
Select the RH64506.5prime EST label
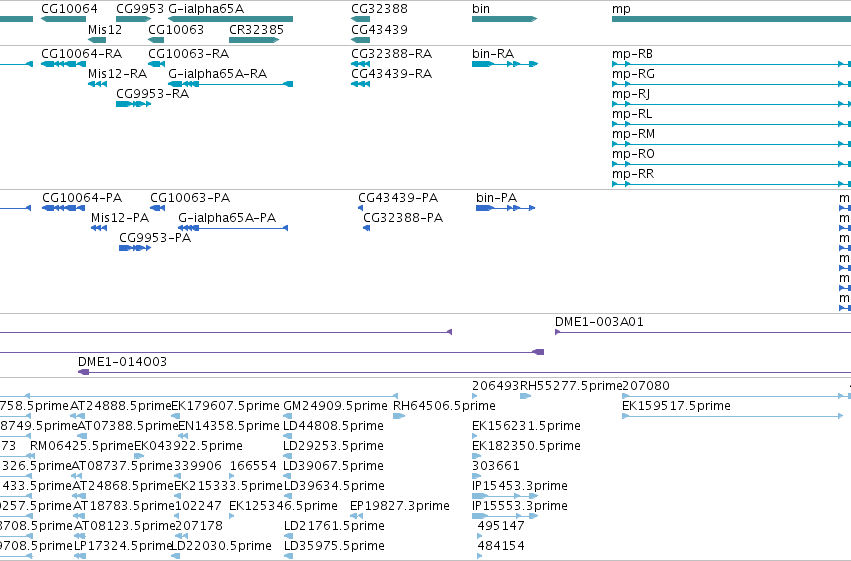444,406
